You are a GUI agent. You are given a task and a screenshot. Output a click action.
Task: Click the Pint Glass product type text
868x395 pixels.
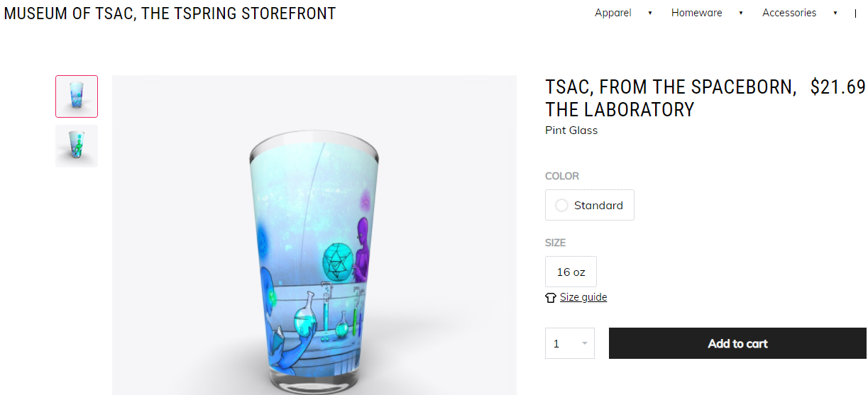pos(571,130)
